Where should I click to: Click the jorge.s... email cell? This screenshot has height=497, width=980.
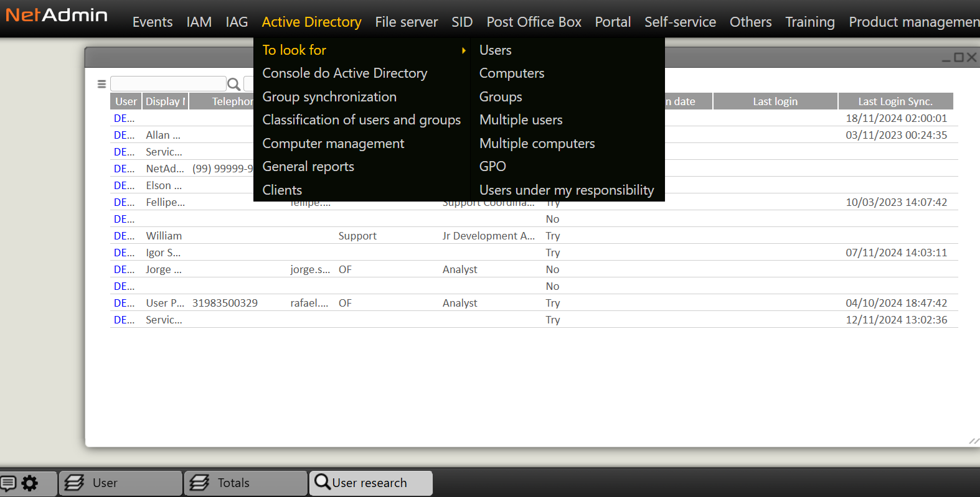[310, 269]
